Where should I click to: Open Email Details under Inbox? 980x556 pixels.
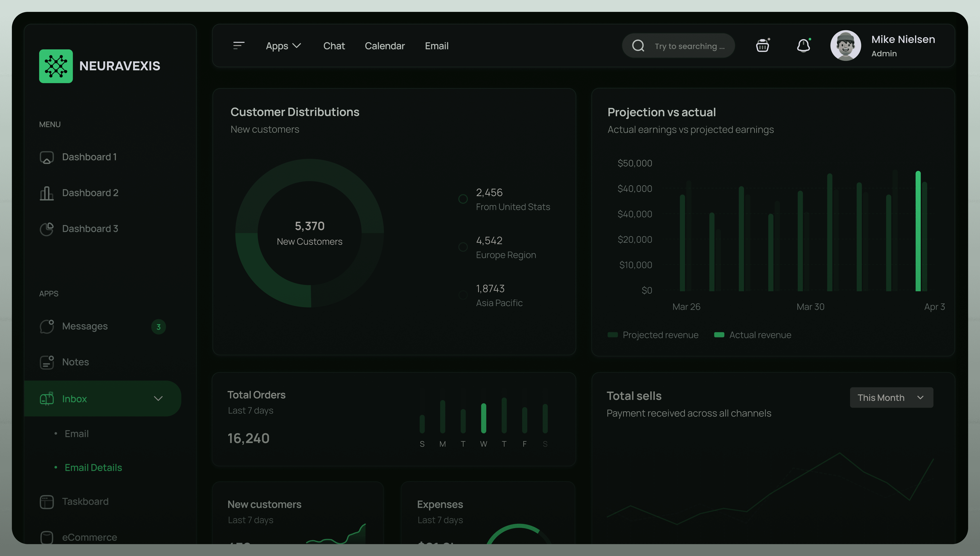tap(93, 467)
